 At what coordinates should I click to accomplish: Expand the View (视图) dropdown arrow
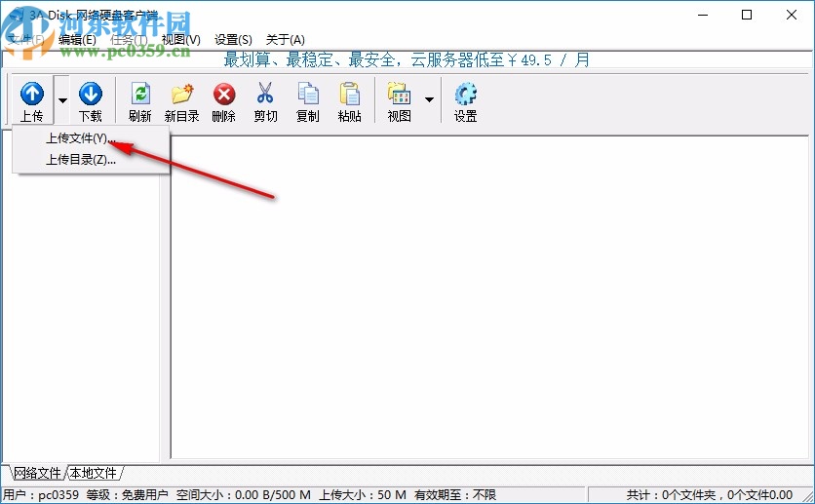(429, 99)
